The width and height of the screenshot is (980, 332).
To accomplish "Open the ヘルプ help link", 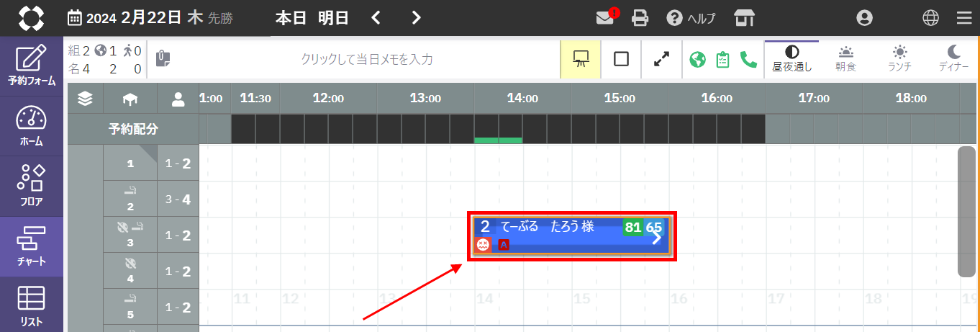I will (x=691, y=18).
